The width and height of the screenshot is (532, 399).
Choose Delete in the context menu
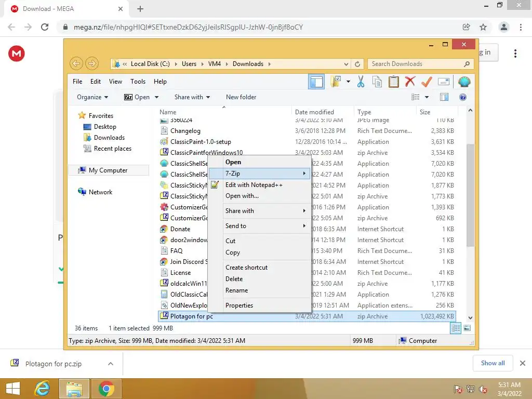260,279
